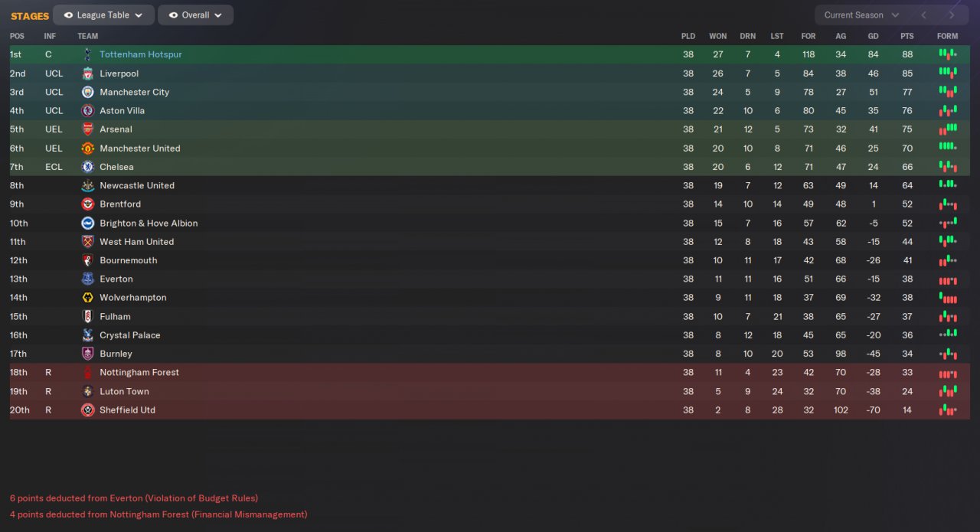This screenshot has height=532, width=980.
Task: Click the Tottenham Hotspur club badge
Action: 87,54
